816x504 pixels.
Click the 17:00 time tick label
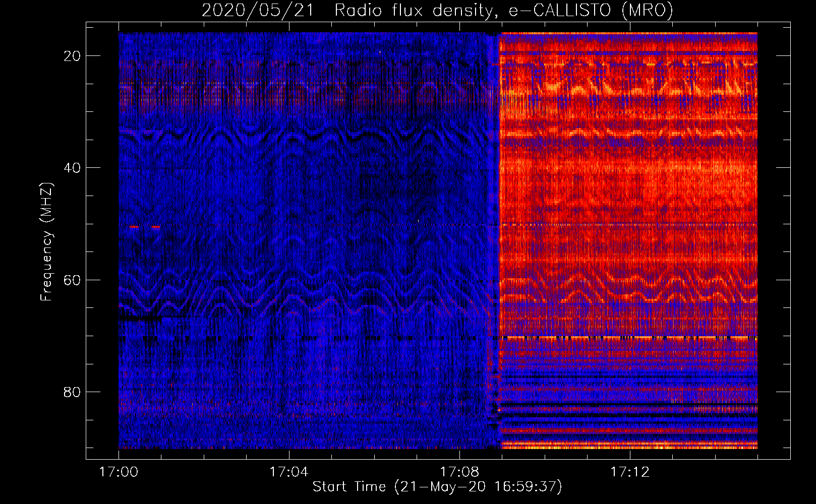pos(119,472)
